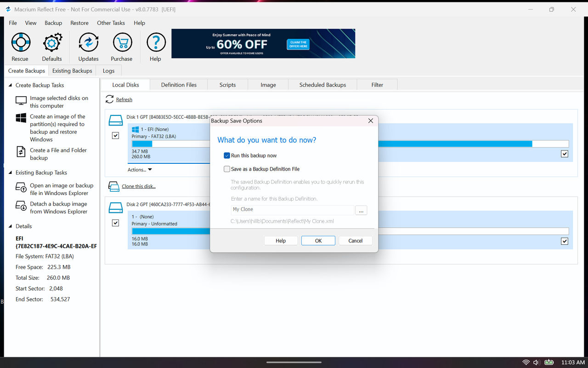The width and height of the screenshot is (588, 368).
Task: Click Image selected disks on this computer
Action: [59, 102]
